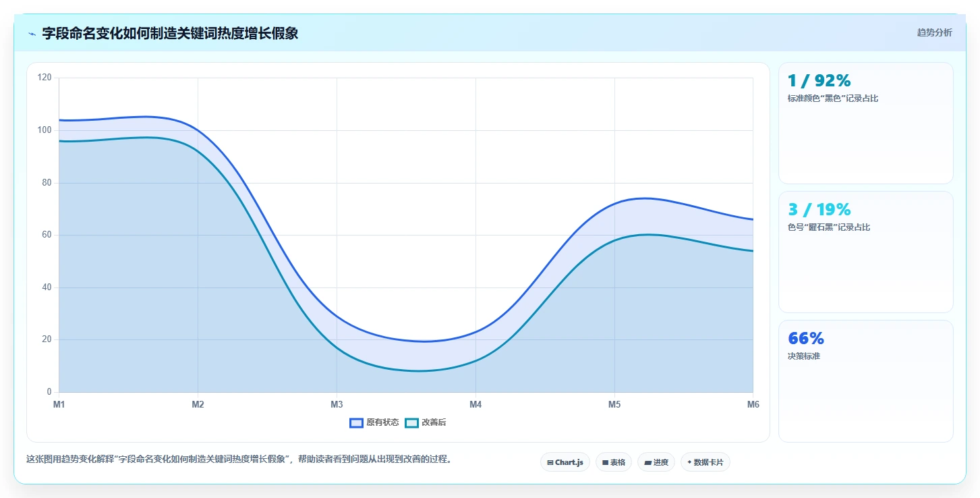Click the Chart.js tag chip
This screenshot has height=498, width=980.
565,462
